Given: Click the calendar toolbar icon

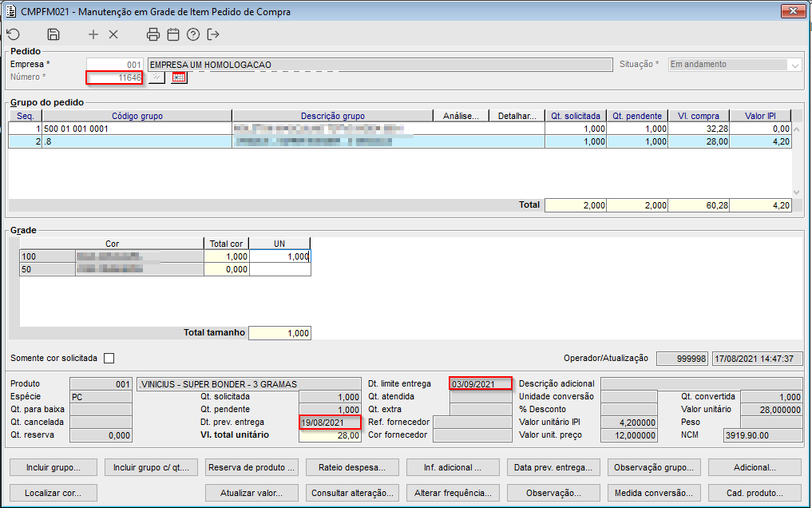Looking at the screenshot, I should click(x=173, y=34).
